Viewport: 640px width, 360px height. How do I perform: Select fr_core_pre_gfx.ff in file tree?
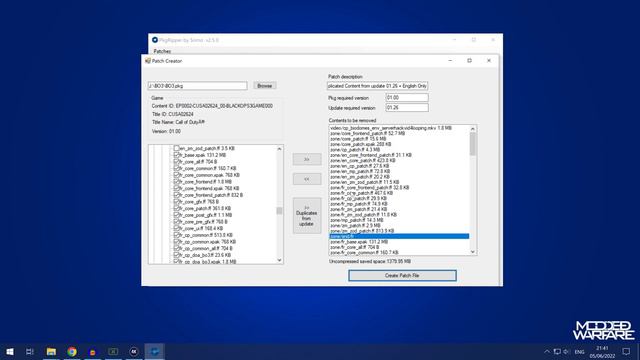(x=204, y=222)
